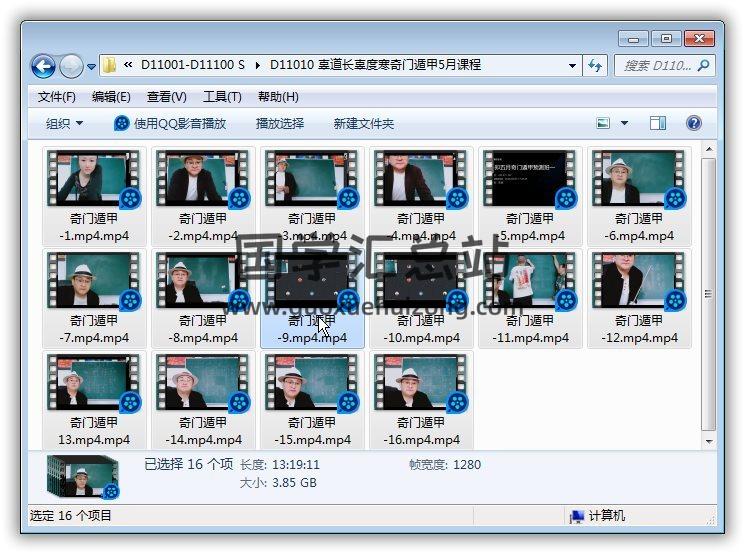Click the folder icon in address bar

click(110, 65)
